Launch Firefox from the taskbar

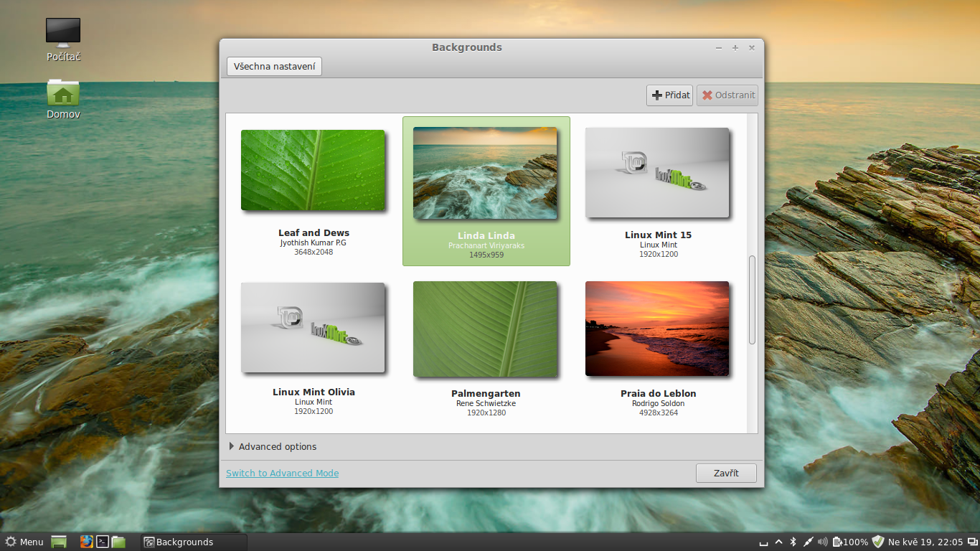click(87, 542)
